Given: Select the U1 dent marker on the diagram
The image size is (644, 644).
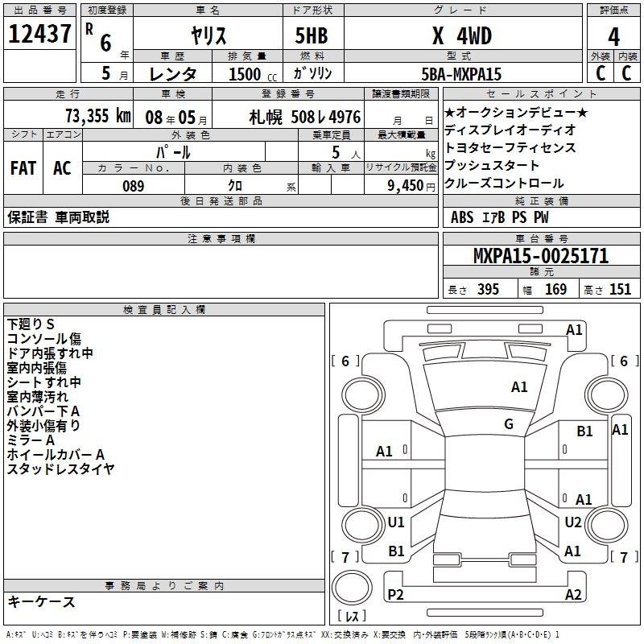Looking at the screenshot, I should coord(395,522).
